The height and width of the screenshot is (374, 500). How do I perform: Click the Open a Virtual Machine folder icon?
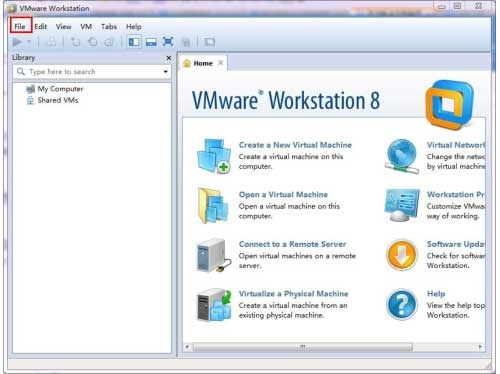click(213, 205)
